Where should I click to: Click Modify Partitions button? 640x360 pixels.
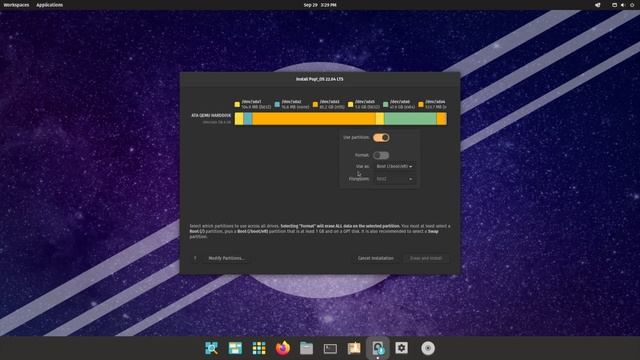tap(226, 258)
